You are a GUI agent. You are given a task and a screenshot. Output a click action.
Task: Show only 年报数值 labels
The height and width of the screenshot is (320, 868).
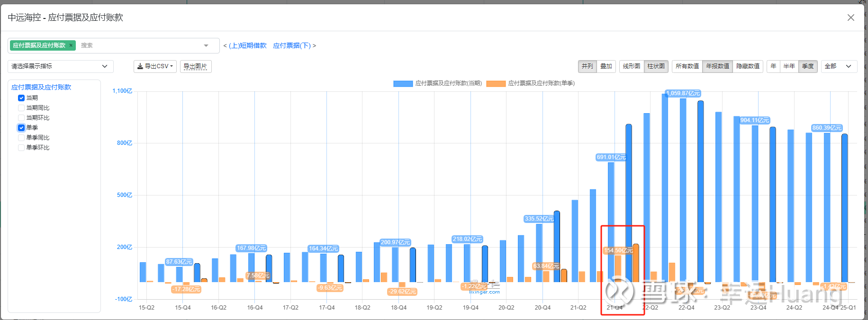coord(717,66)
